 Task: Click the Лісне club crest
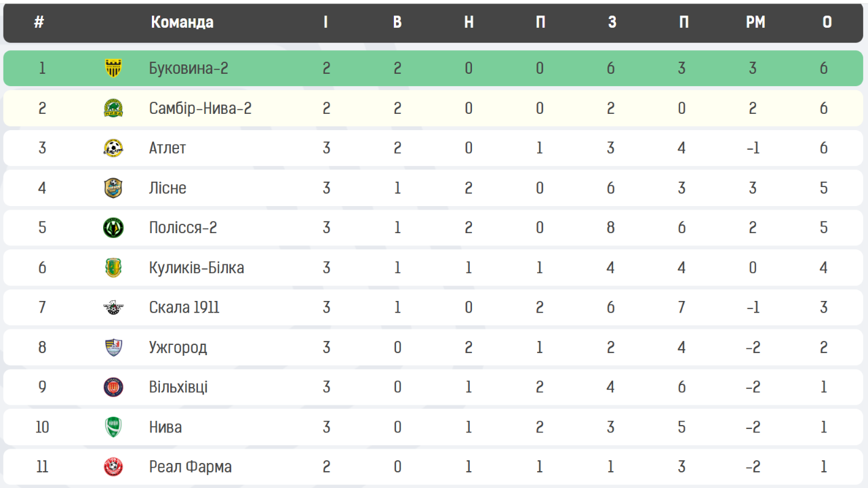pyautogui.click(x=113, y=188)
